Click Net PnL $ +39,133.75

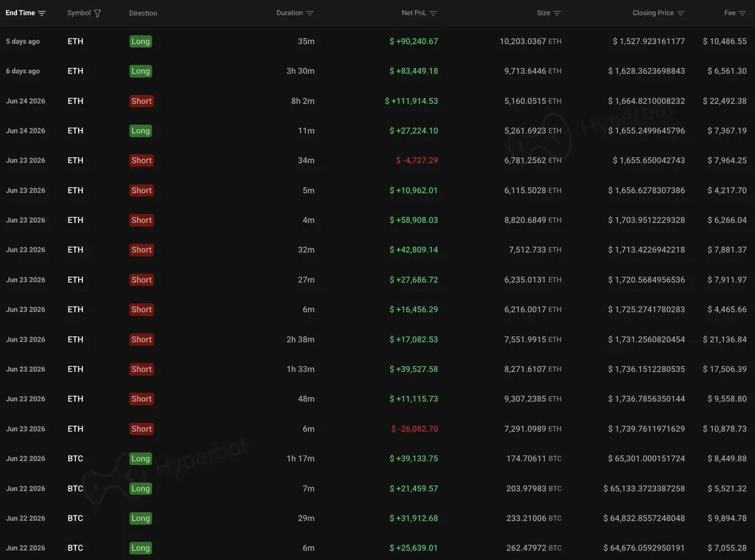pyautogui.click(x=413, y=459)
